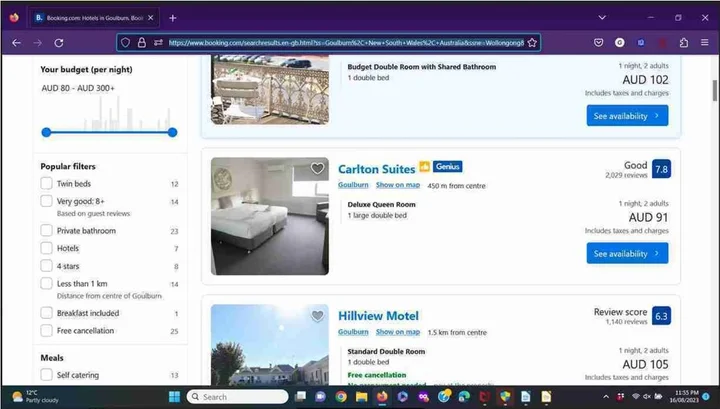Show hidden system tray icons
The height and width of the screenshot is (409, 720).
pos(606,397)
